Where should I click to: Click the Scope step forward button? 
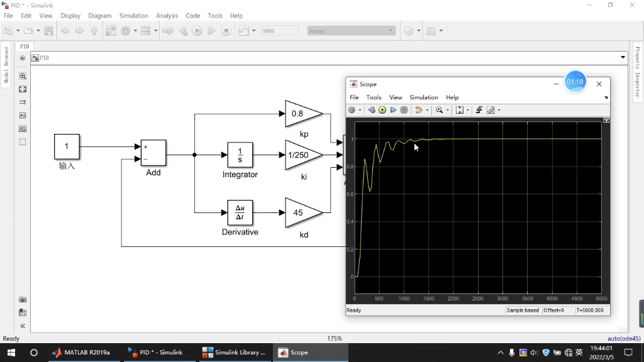click(393, 110)
